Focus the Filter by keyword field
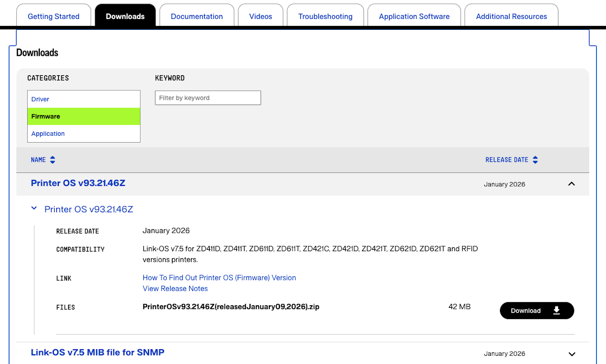Screen dimensions: 606x364 click(x=208, y=98)
